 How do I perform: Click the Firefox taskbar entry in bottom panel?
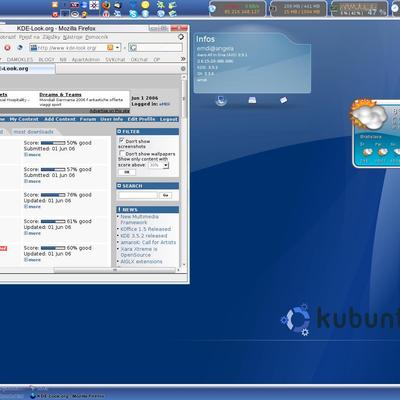click(x=67, y=396)
